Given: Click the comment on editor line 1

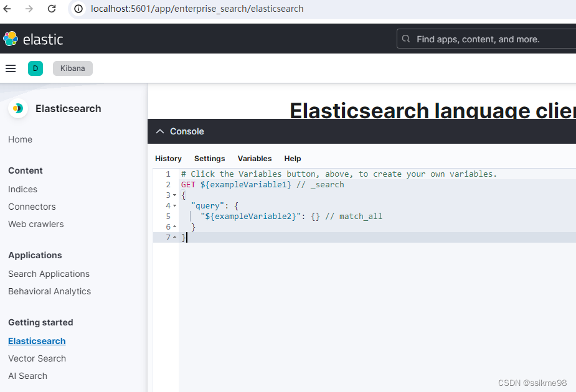Looking at the screenshot, I should pos(339,174).
